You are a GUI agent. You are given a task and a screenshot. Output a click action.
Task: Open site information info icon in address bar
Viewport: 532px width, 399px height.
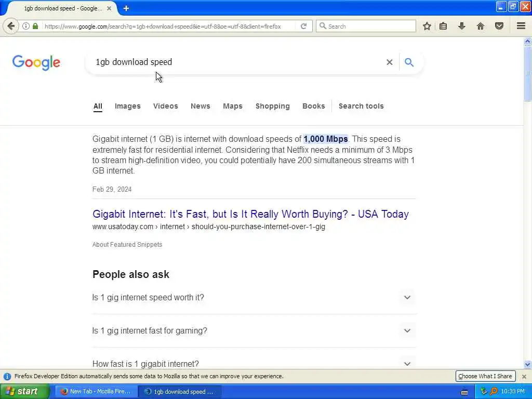click(x=26, y=26)
